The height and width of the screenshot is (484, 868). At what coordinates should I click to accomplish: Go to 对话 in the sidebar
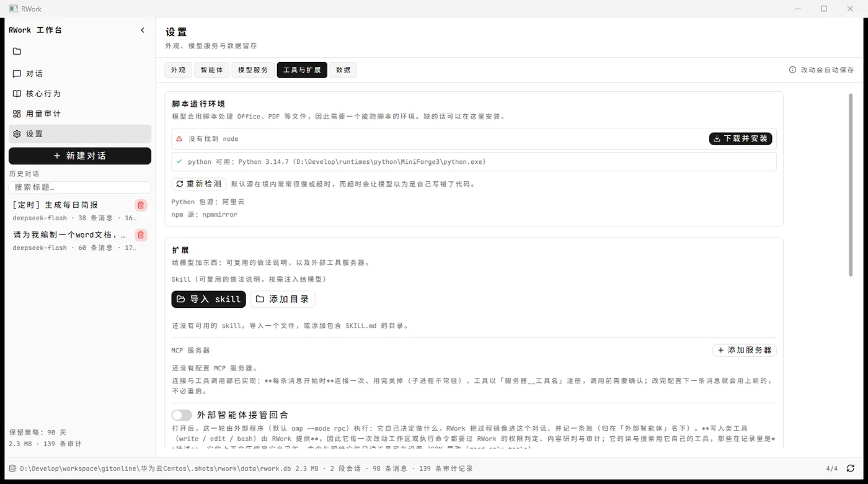point(80,74)
